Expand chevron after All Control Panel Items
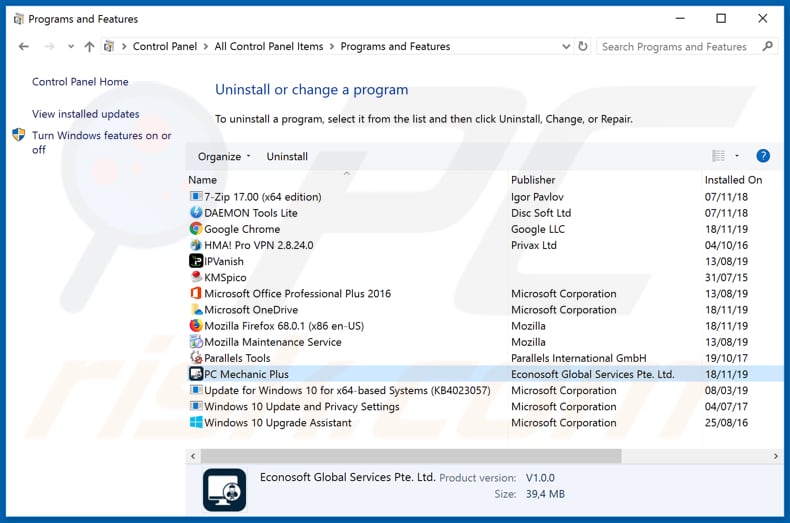The height and width of the screenshot is (523, 790). 332,46
